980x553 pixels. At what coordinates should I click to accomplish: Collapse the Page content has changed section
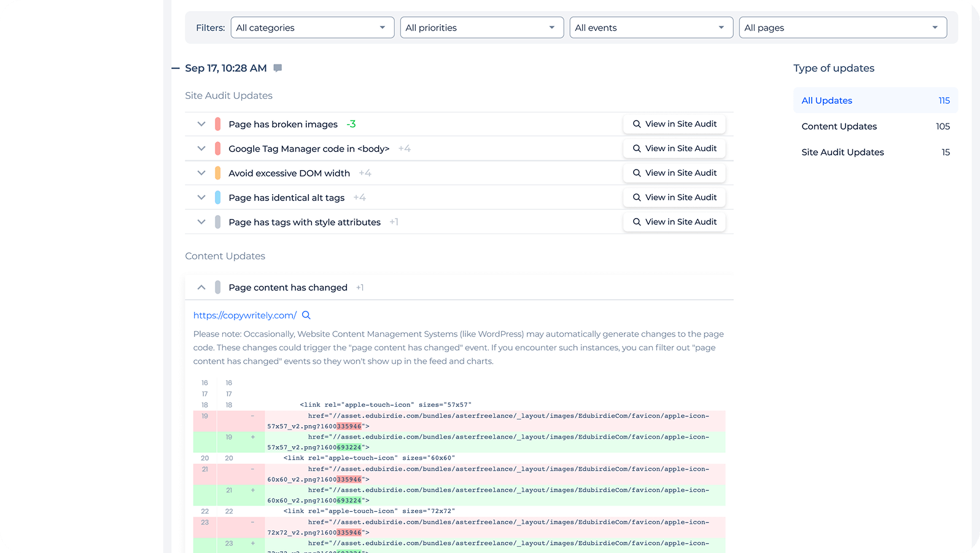201,288
